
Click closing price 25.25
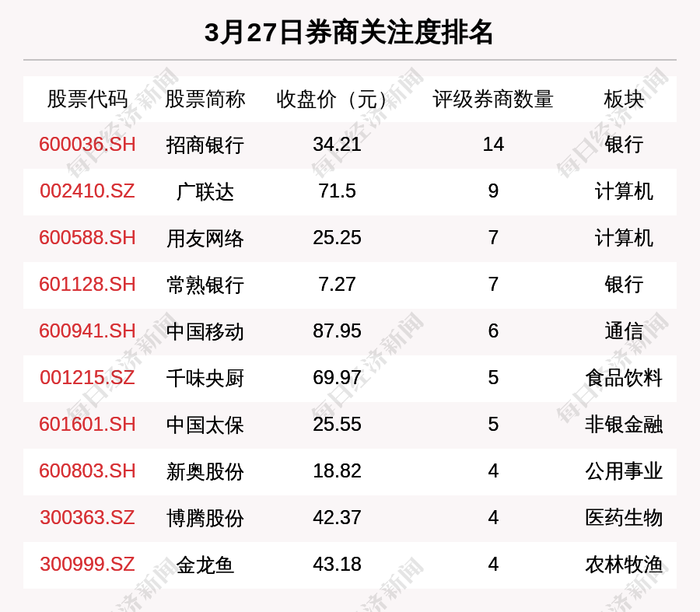tap(337, 237)
